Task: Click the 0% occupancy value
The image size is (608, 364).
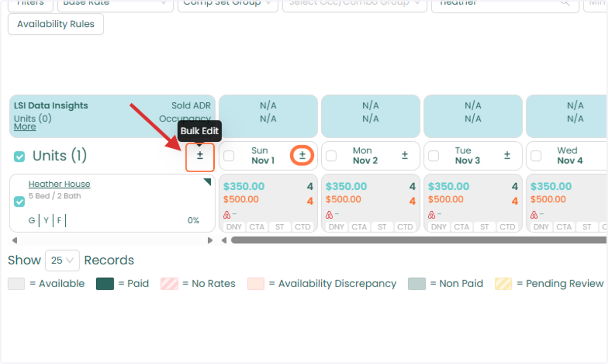Action: click(194, 221)
